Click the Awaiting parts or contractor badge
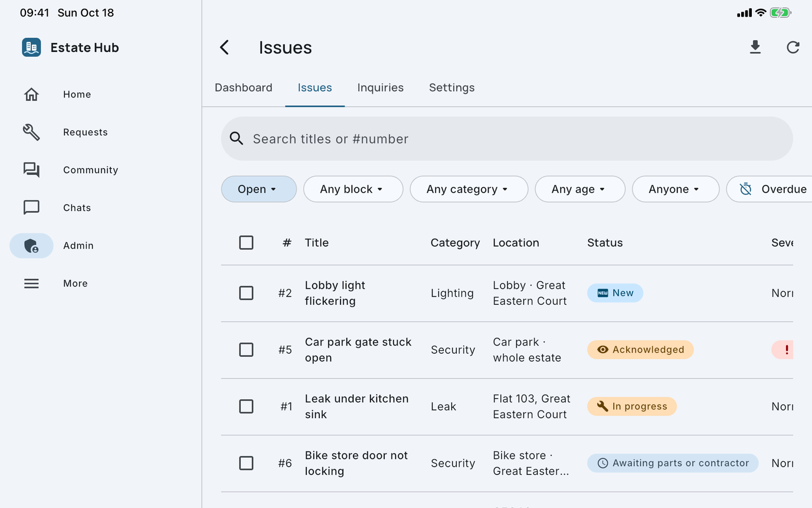Image resolution: width=812 pixels, height=508 pixels. click(x=673, y=463)
